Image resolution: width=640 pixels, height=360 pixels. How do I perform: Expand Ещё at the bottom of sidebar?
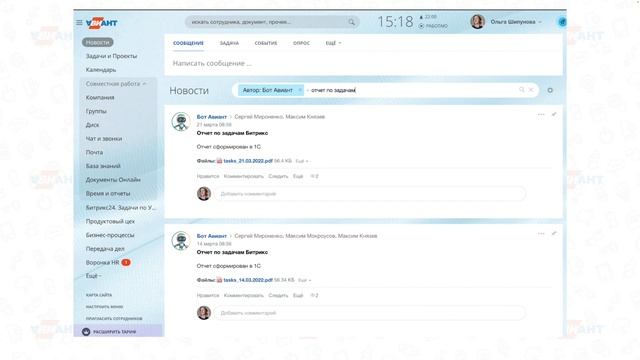coord(93,276)
